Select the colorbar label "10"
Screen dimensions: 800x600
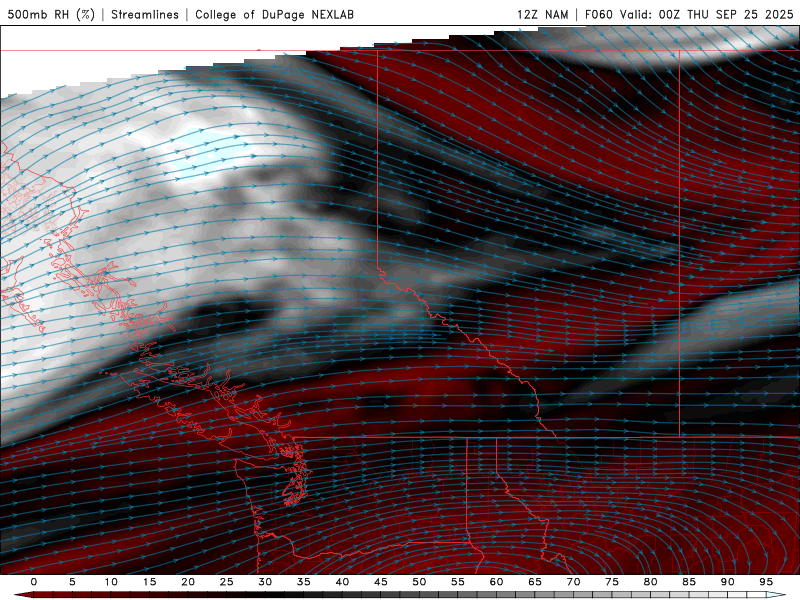[x=111, y=582]
